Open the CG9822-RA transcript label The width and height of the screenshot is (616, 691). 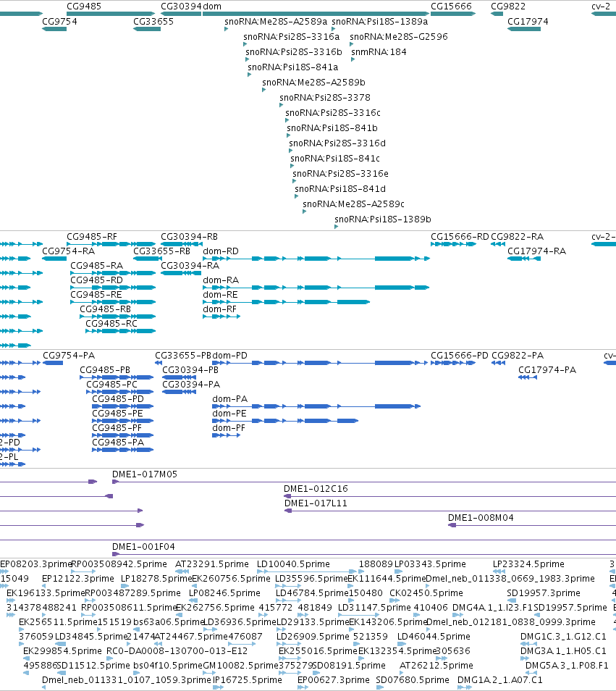pyautogui.click(x=517, y=237)
